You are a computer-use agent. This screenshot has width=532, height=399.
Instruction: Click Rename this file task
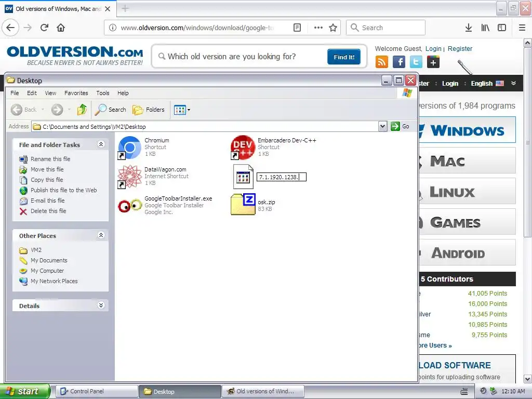(x=50, y=159)
